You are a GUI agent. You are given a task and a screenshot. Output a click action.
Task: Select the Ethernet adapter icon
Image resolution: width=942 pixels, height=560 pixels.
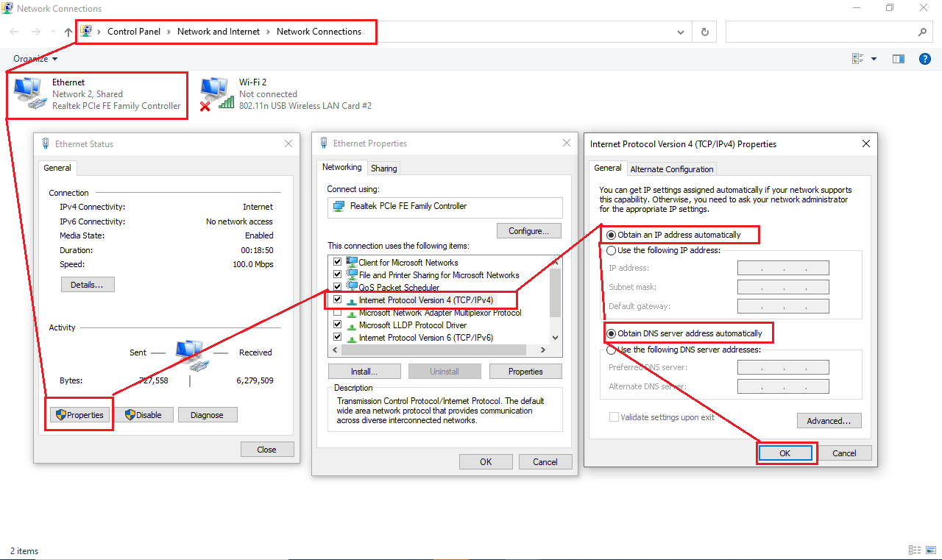click(x=29, y=93)
